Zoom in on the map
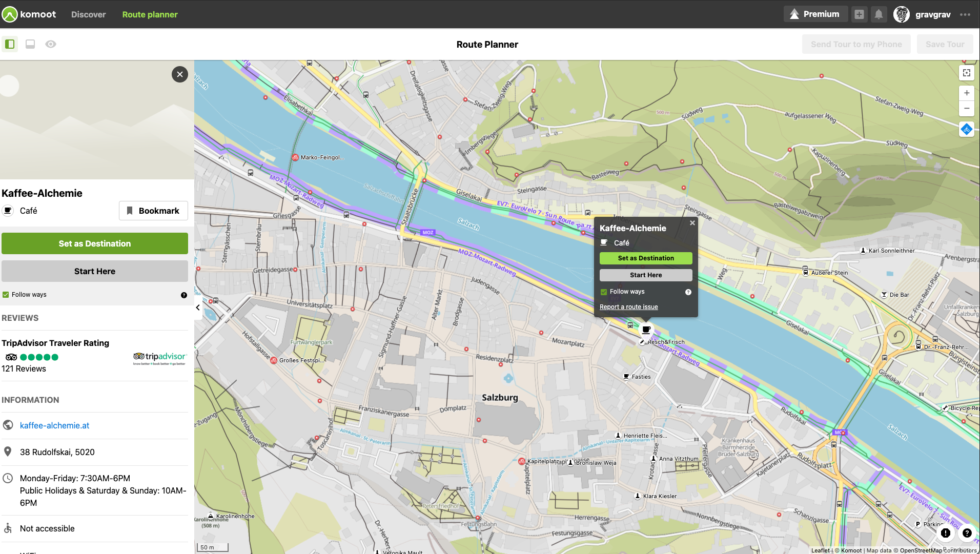The height and width of the screenshot is (554, 980). 967,93
